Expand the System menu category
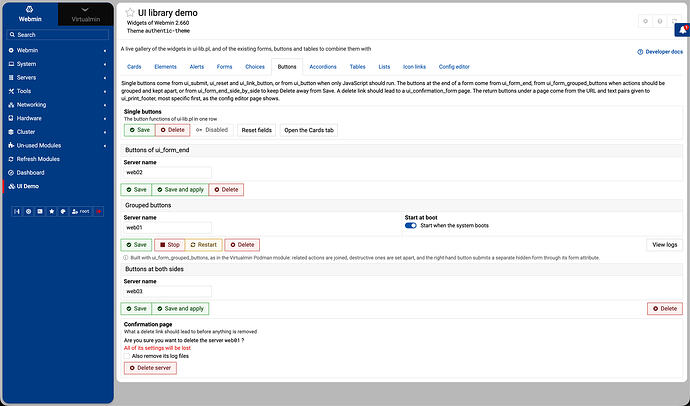 pos(58,64)
